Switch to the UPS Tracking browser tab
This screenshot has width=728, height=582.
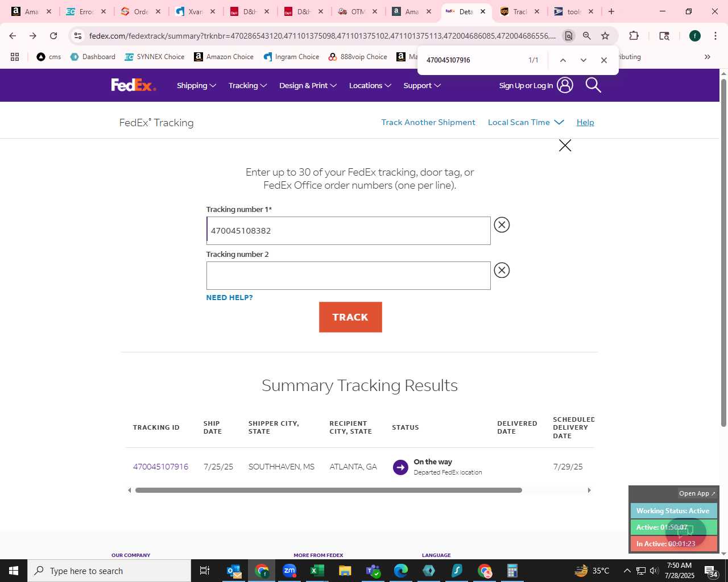(520, 11)
